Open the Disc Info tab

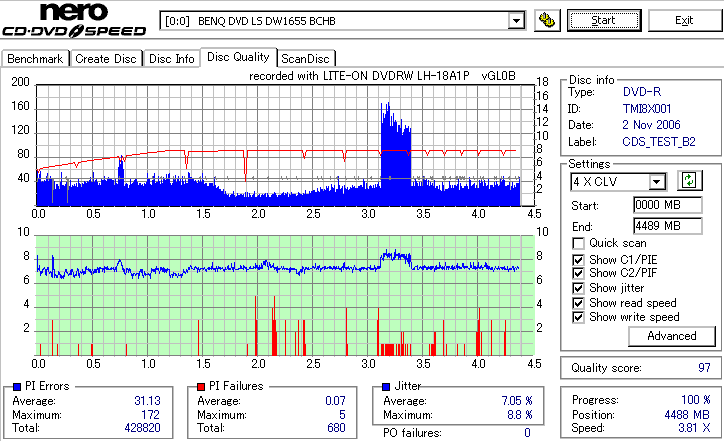(171, 59)
